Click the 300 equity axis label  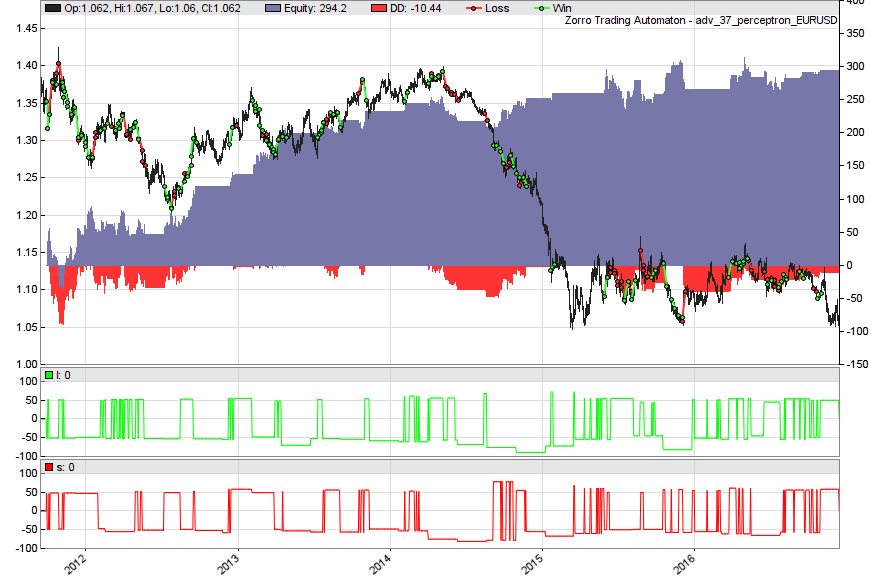click(x=855, y=66)
